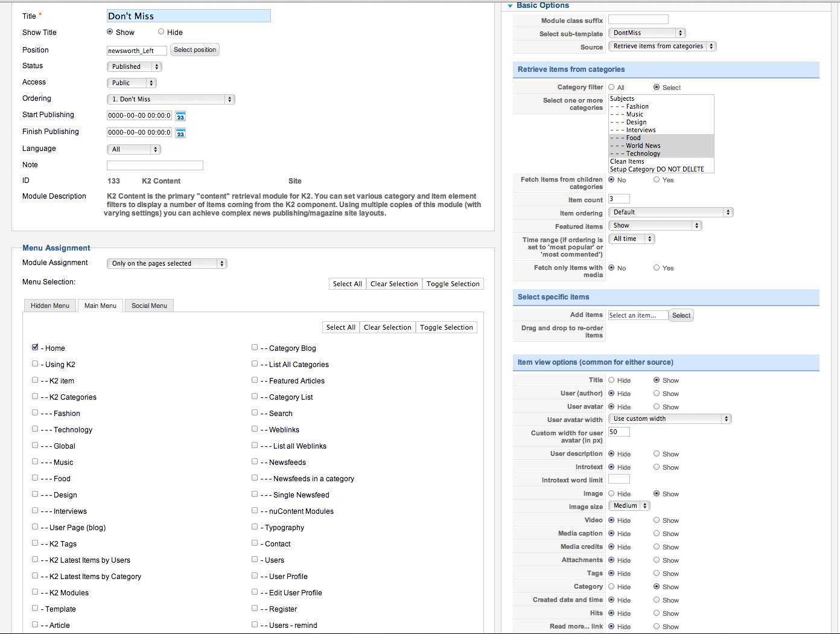Click the Introtext word limit field
The image size is (840, 634).
619,479
